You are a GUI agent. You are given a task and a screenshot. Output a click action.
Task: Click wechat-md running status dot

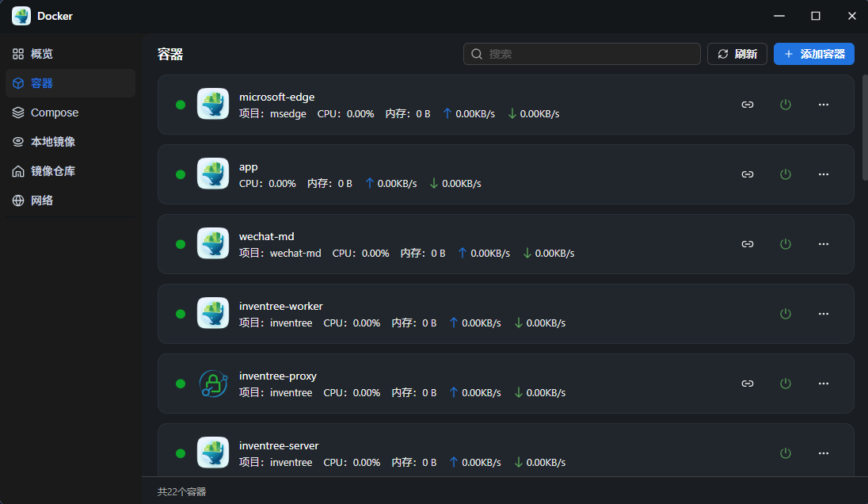tap(181, 244)
